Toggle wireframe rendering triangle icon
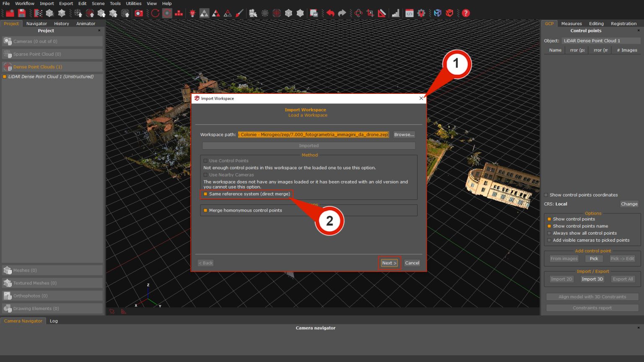Screen dimensions: 644x362 point(228,13)
